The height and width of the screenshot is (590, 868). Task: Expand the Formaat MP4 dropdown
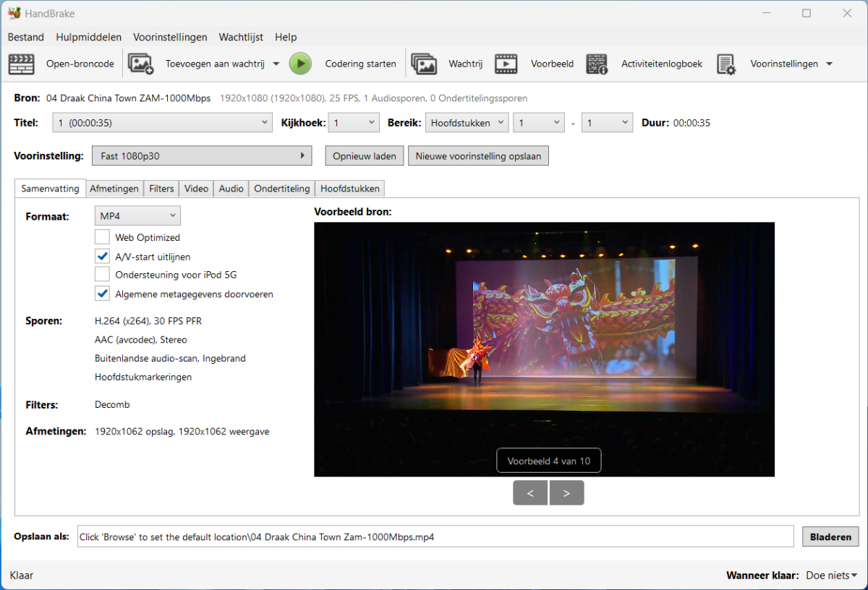[137, 215]
